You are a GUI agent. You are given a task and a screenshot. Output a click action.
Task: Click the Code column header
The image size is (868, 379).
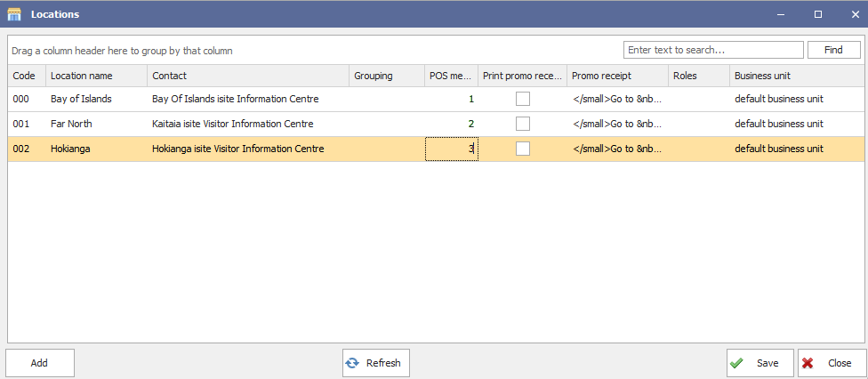[27, 76]
